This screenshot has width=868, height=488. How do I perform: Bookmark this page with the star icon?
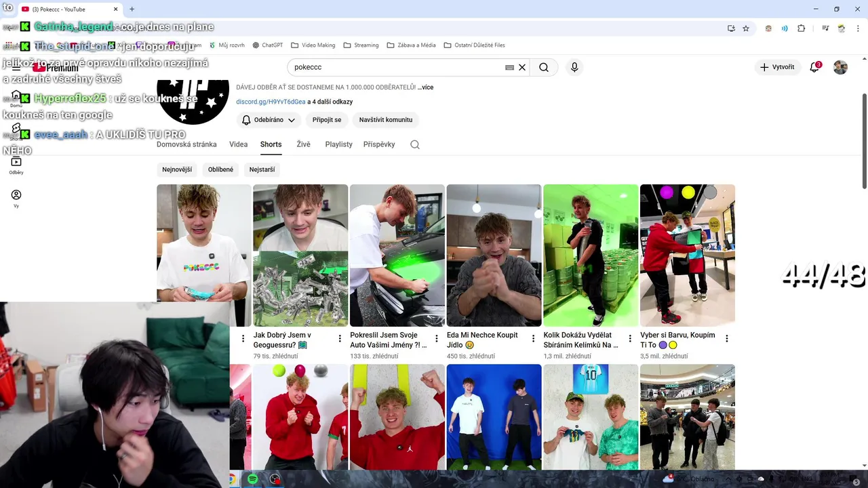click(x=746, y=28)
